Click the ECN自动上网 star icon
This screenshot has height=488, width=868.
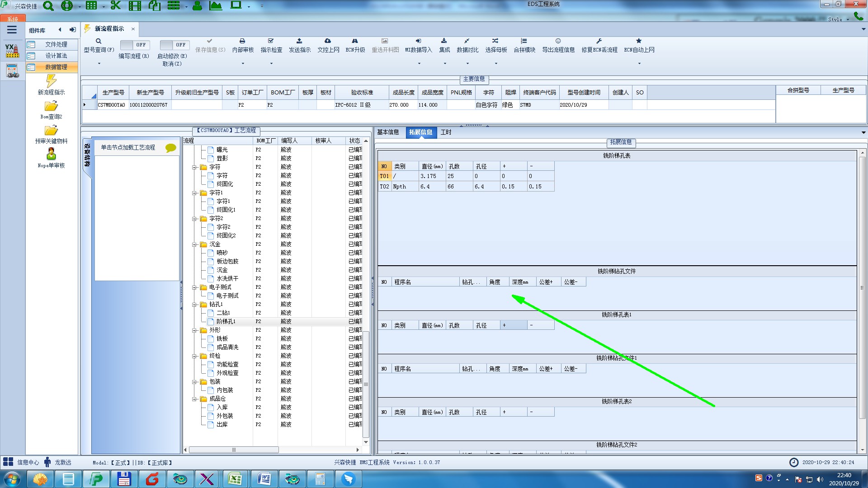pos(639,41)
